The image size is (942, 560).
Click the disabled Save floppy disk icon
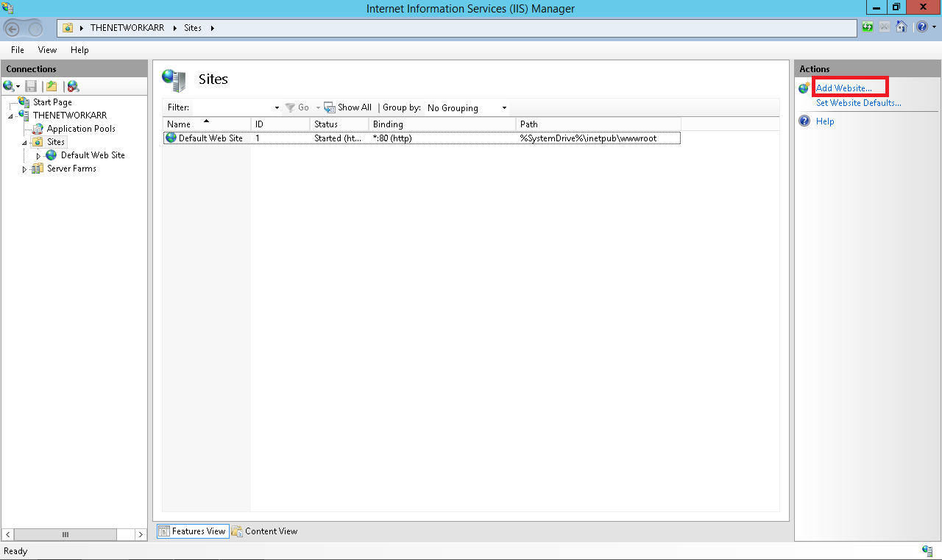31,86
